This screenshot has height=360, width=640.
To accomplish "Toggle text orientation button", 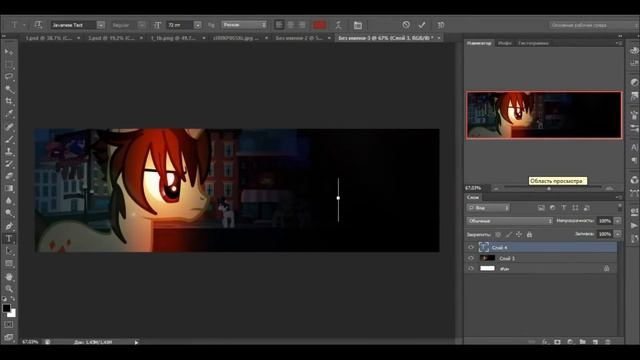I will tap(38, 25).
